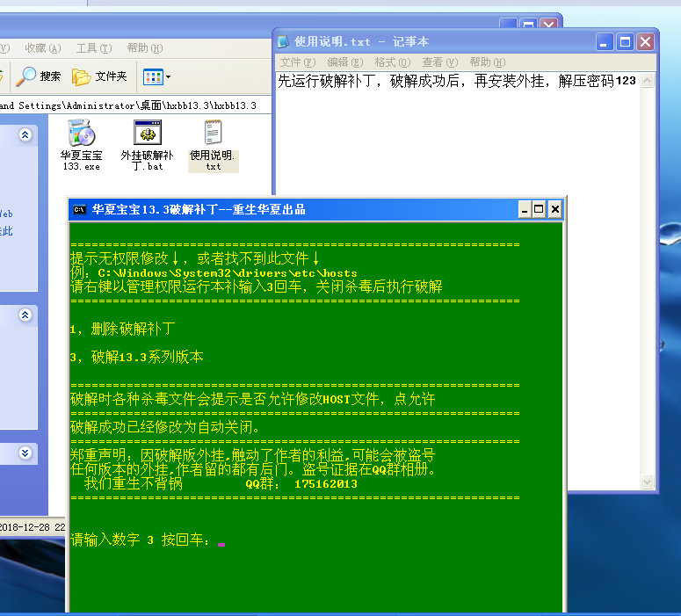Screen dimensions: 681x616
Task: Minimize the 使用说明.txt Notepad window
Action: (x=605, y=41)
